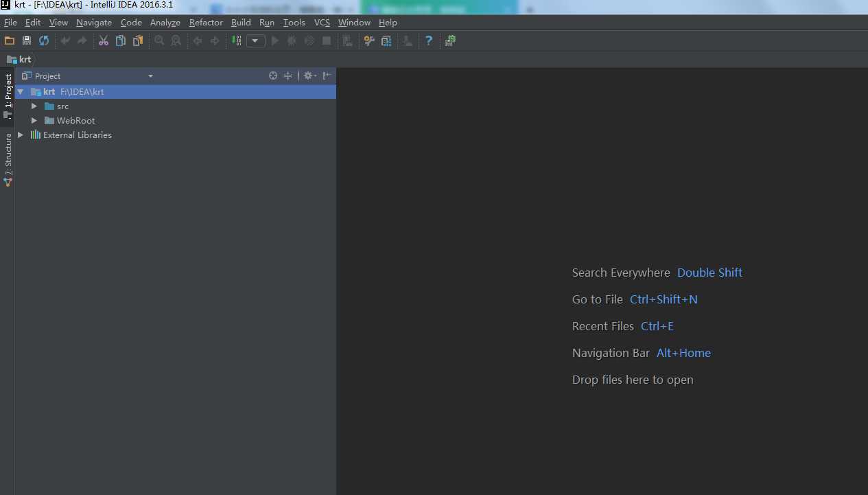Open the View menu
This screenshot has height=495, width=868.
[58, 23]
